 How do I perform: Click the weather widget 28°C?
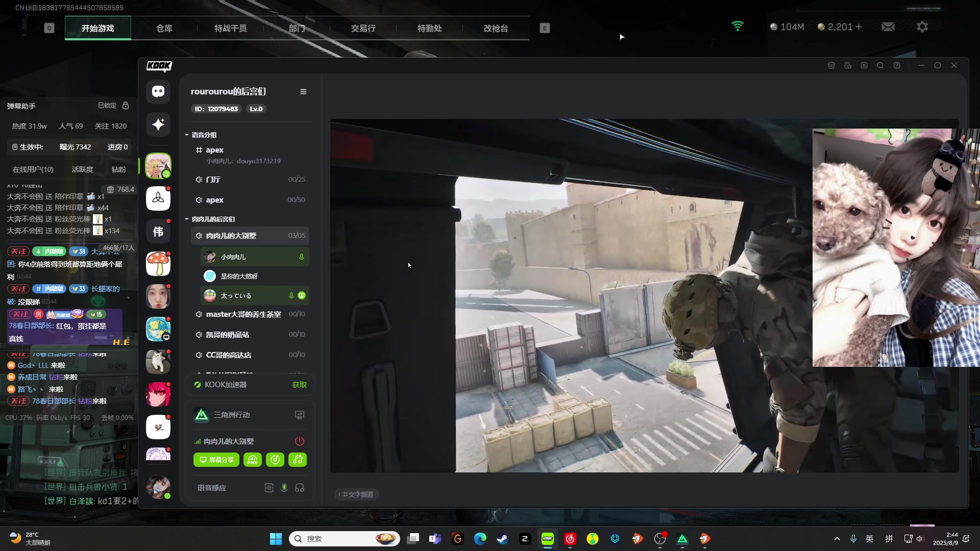click(x=31, y=539)
